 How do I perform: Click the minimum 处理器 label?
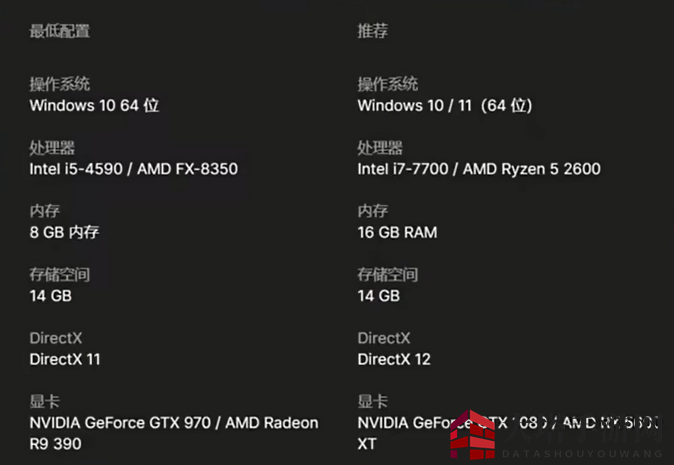[x=52, y=148]
